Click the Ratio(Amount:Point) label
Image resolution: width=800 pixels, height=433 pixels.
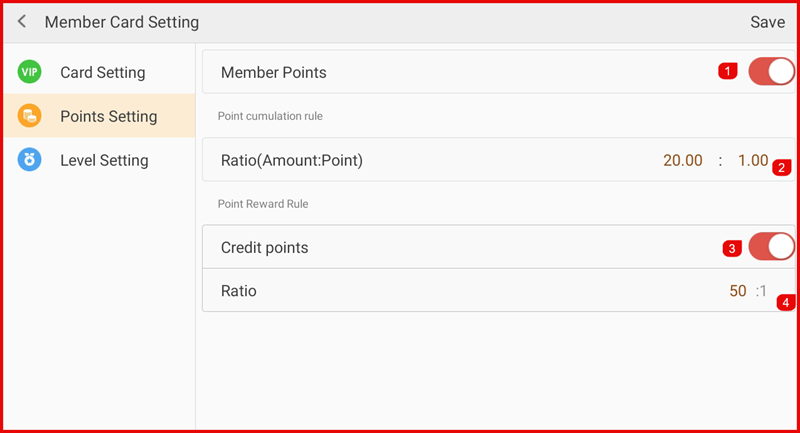coord(291,160)
